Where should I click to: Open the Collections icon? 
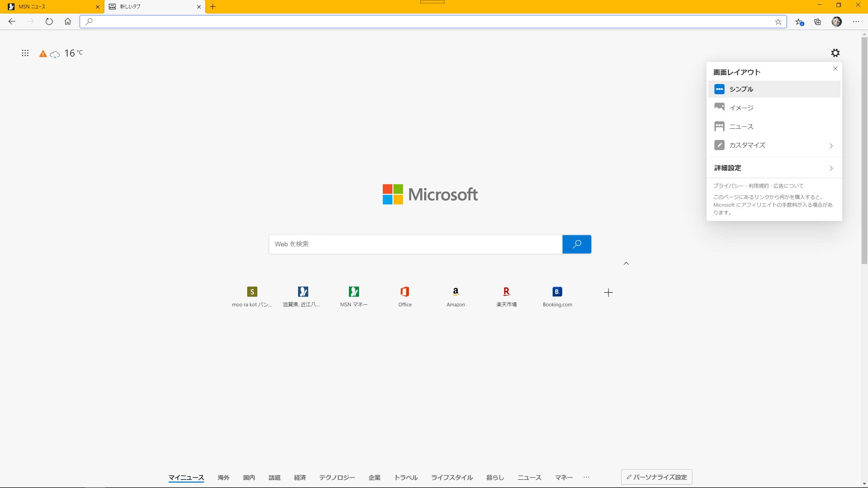817,22
